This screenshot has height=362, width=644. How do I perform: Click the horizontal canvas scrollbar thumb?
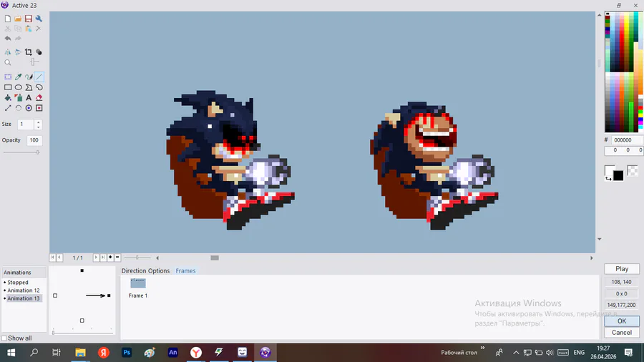pos(215,258)
